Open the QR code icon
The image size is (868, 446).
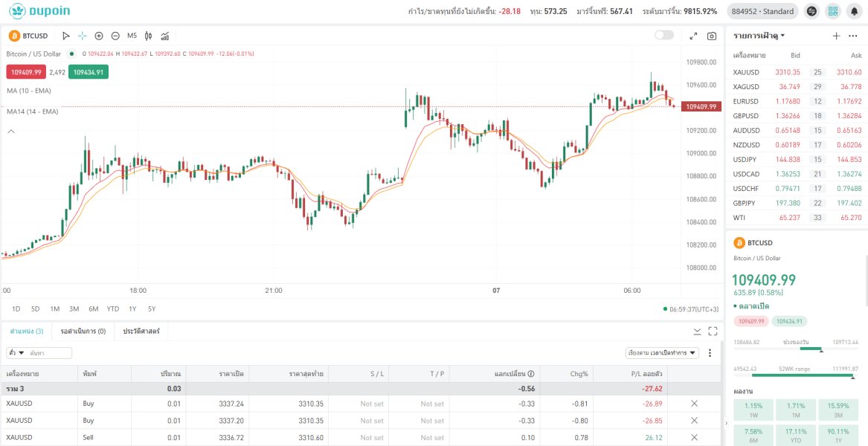tap(832, 11)
